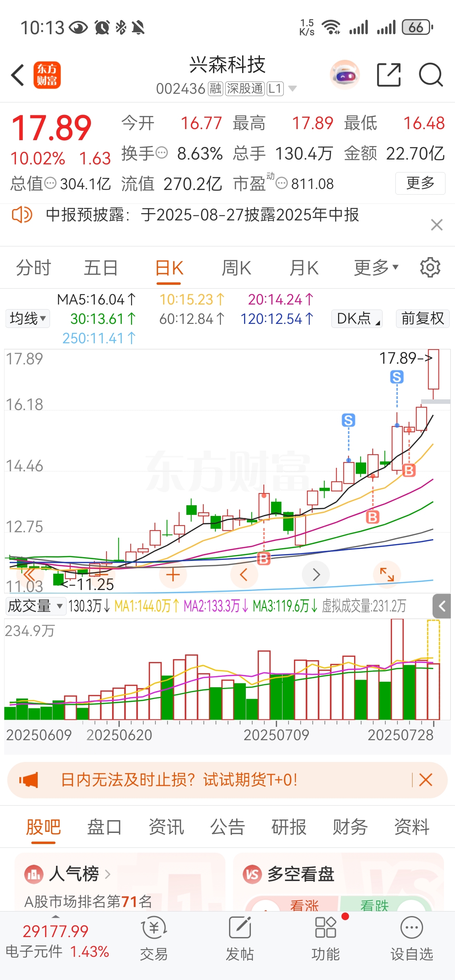Open the 成交量 indicator dropdown
The width and height of the screenshot is (455, 980).
(x=35, y=606)
